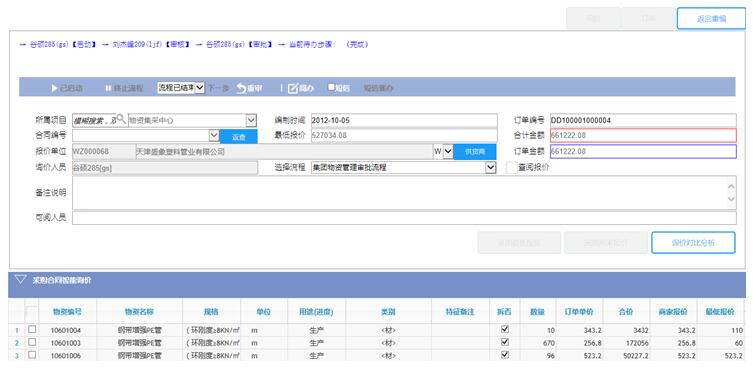Click the 最低报价 field showing 527034.08
The height and width of the screenshot is (373, 753).
coord(404,135)
